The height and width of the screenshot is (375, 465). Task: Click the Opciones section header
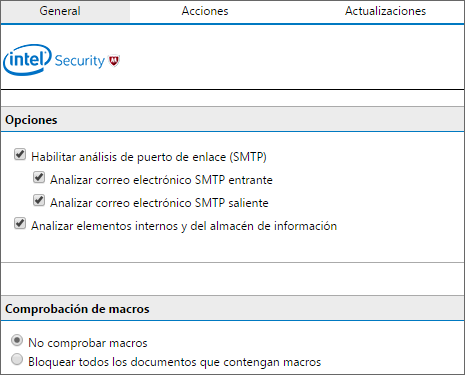232,119
